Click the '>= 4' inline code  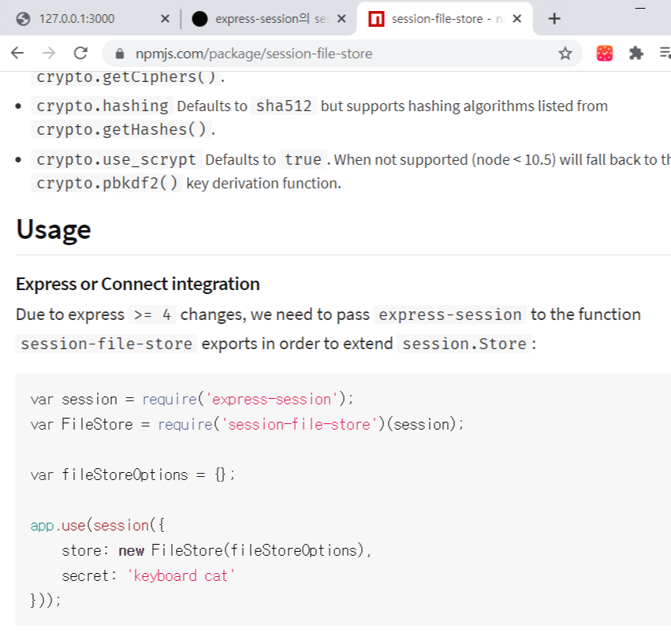click(152, 315)
